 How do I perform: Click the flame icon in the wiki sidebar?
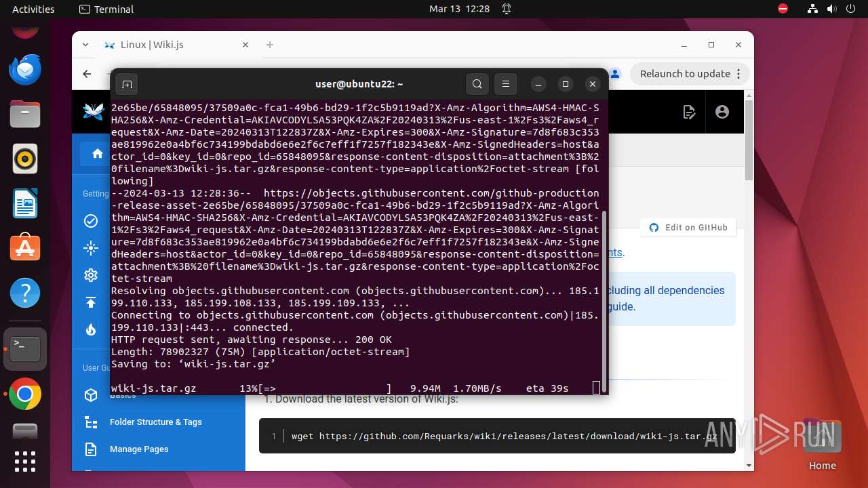91,329
